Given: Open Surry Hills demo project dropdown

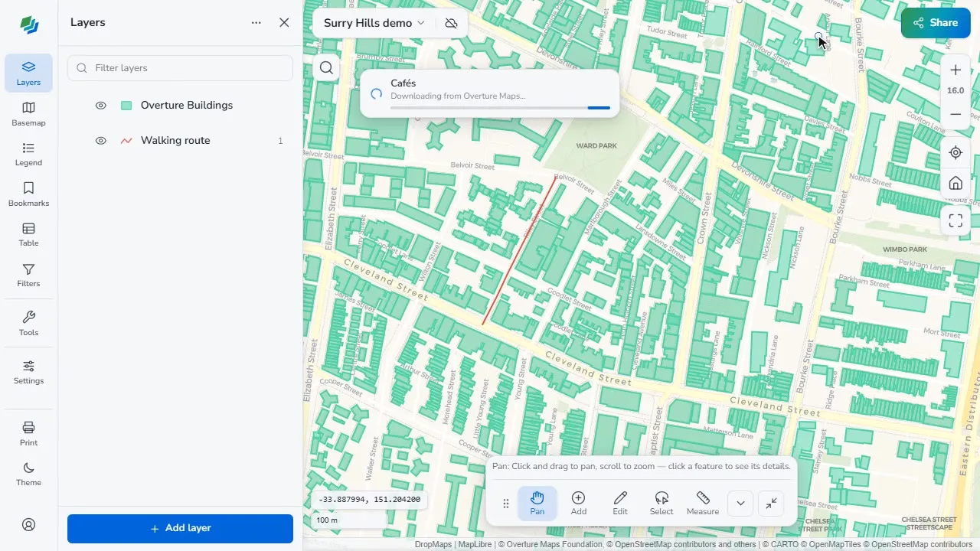Looking at the screenshot, I should tap(374, 23).
